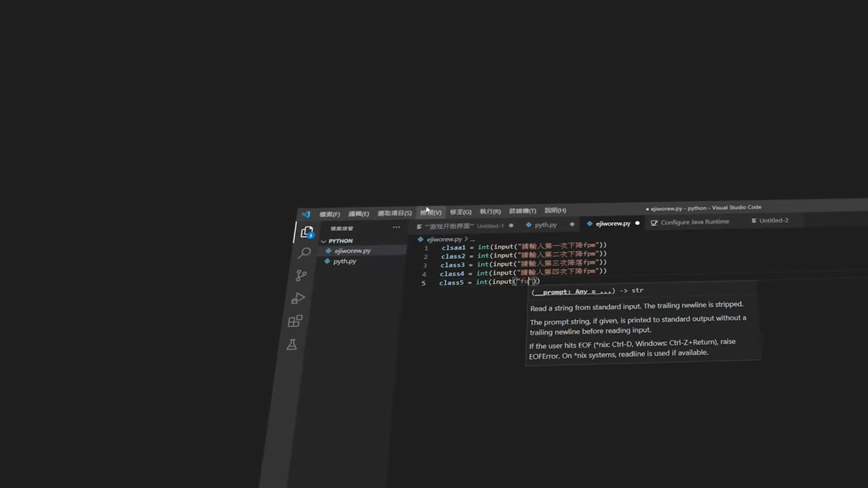Open the 終端機(T) Terminal menu
Screen dimensions: 868x488
(x=522, y=211)
